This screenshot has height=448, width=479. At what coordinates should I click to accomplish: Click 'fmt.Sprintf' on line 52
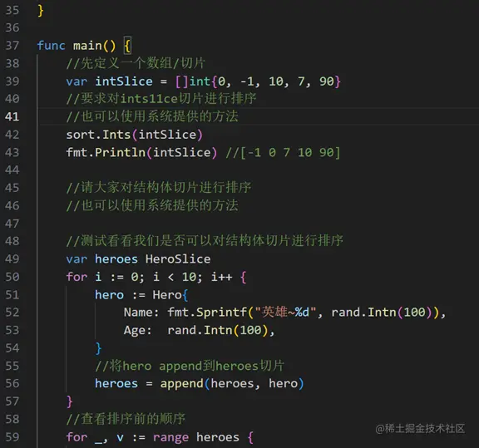tap(207, 313)
